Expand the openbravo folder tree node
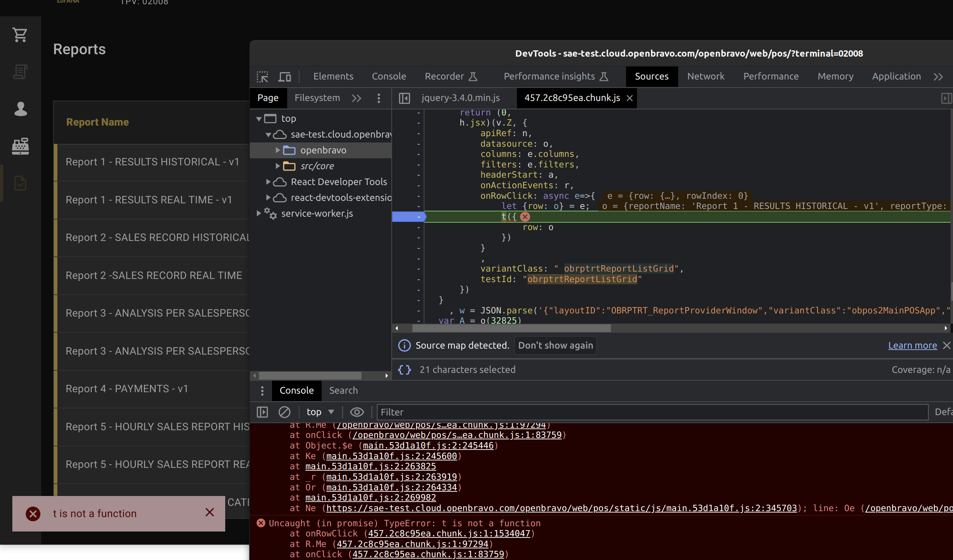The width and height of the screenshot is (953, 560). (x=278, y=150)
